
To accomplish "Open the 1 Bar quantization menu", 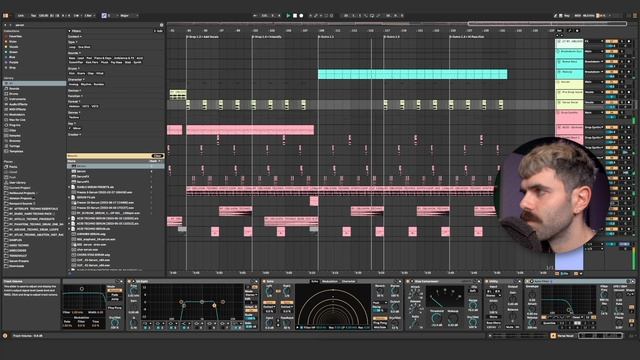I will pyautogui.click(x=89, y=16).
